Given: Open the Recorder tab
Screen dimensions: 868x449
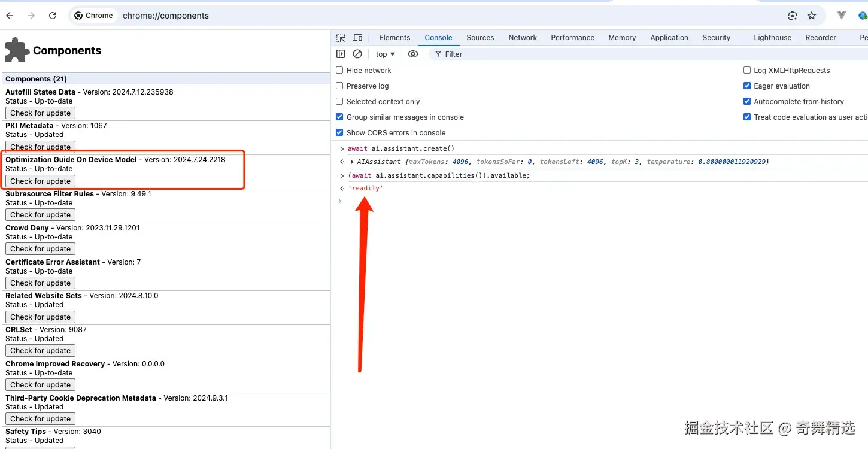Looking at the screenshot, I should click(x=821, y=37).
